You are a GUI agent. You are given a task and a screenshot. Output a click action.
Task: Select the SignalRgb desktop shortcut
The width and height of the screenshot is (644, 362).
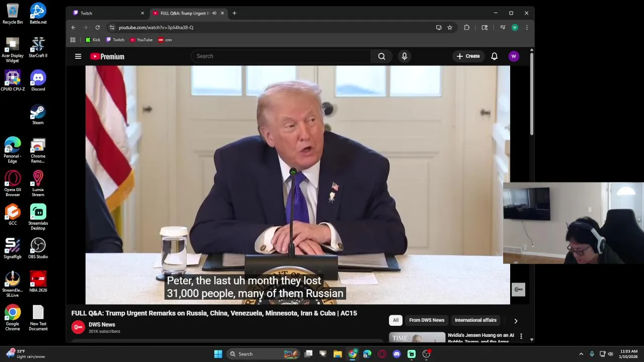[x=13, y=248]
